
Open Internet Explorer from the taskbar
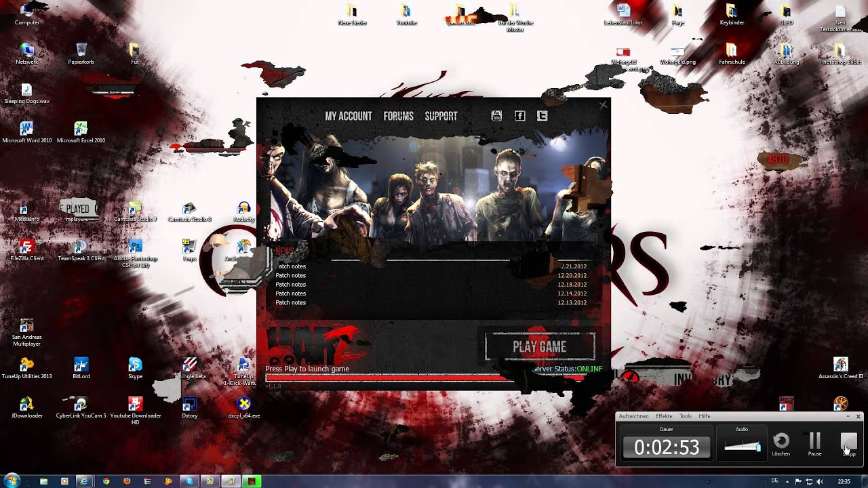click(x=84, y=481)
